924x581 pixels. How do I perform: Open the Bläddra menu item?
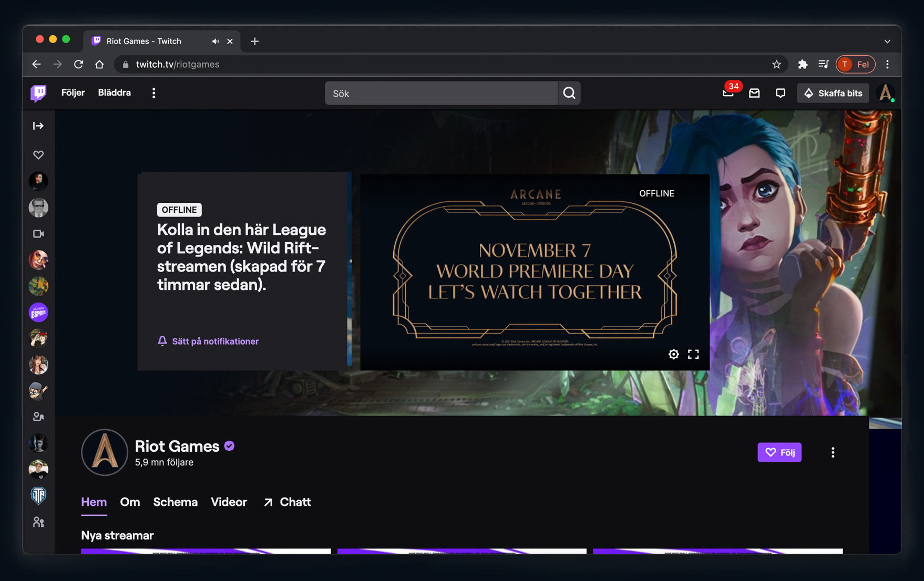click(x=114, y=92)
